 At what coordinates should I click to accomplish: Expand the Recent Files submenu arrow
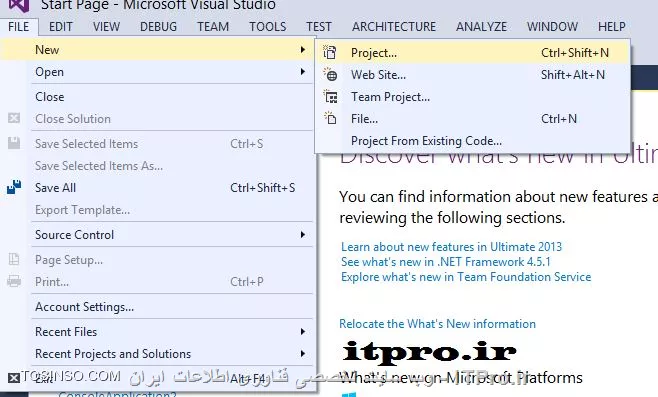(303, 332)
